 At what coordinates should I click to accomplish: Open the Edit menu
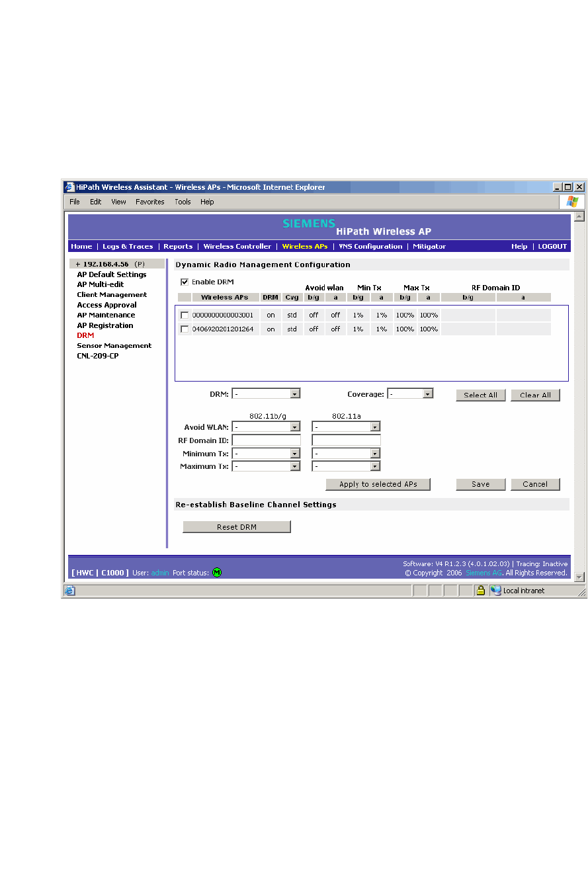[x=96, y=202]
